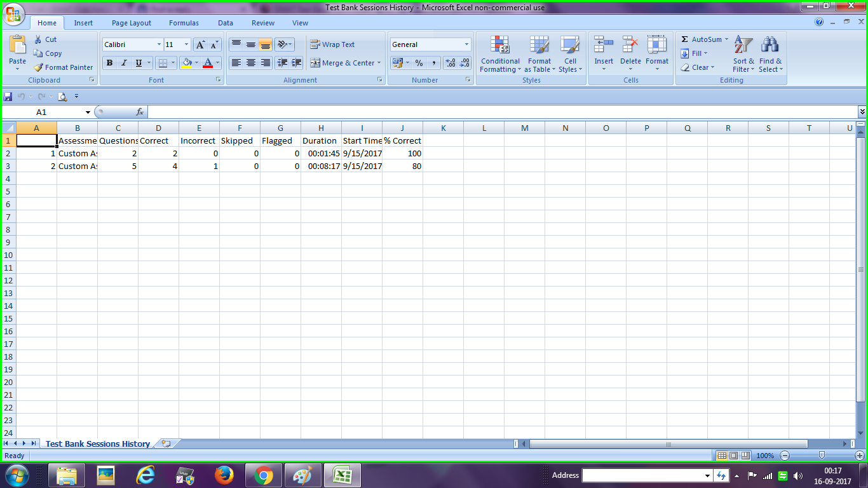Open Cell Styles gallery
The height and width of the screenshot is (488, 868).
(x=570, y=55)
